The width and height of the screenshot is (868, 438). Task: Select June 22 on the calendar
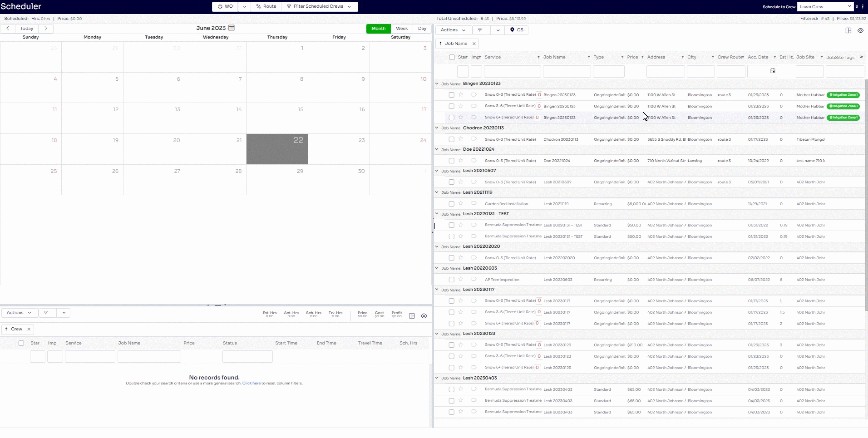[x=277, y=149]
